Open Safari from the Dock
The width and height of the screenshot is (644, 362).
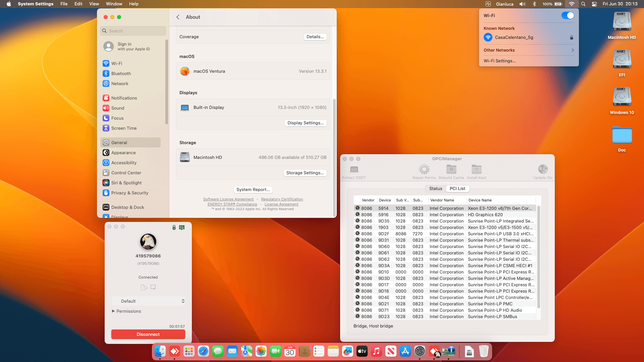[203, 351]
